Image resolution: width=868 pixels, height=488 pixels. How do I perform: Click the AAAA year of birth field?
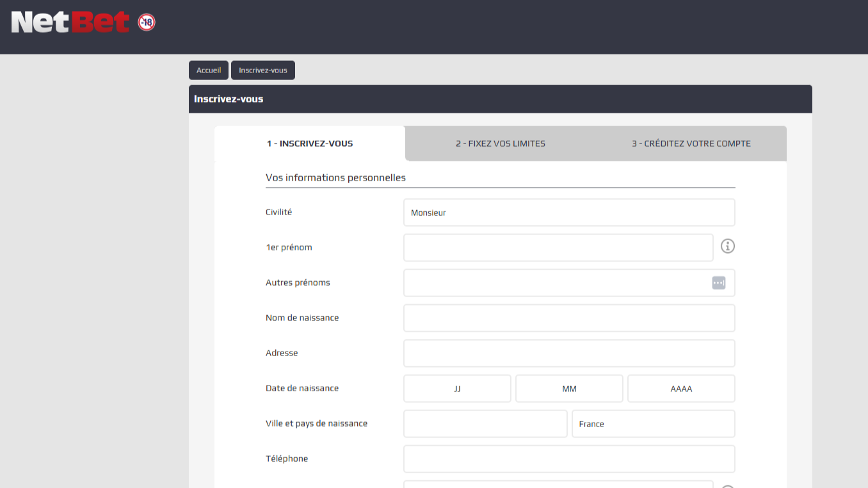tap(681, 389)
